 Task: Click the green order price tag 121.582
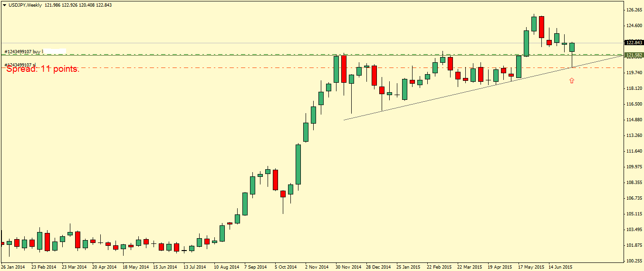pos(635,55)
